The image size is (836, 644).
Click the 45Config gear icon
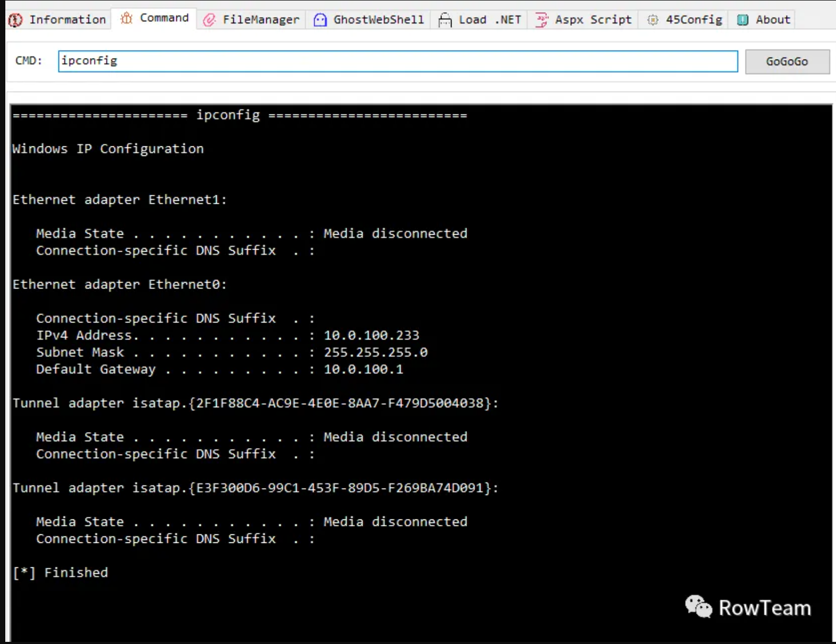pos(652,20)
